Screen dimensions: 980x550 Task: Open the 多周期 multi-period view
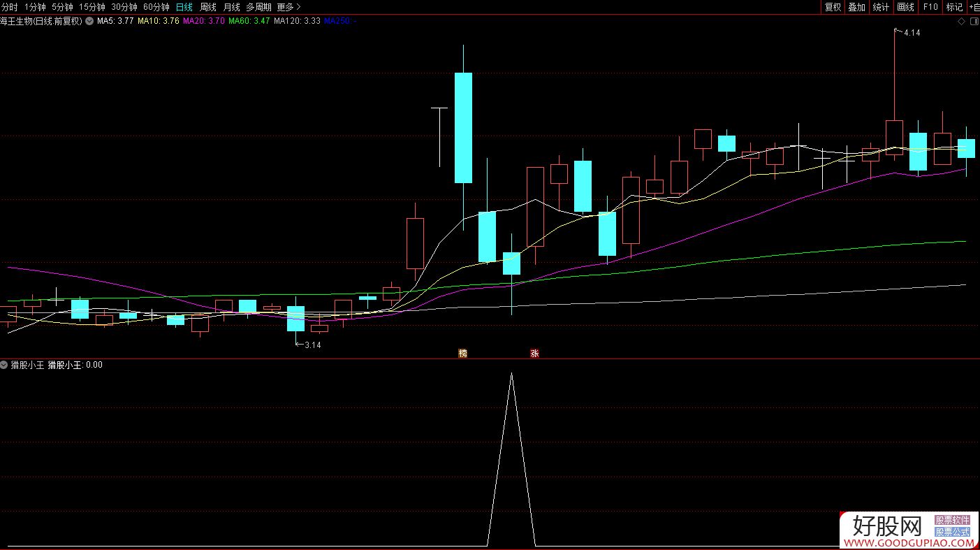(x=258, y=7)
